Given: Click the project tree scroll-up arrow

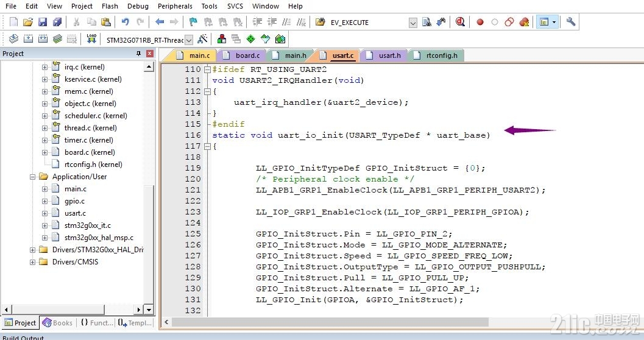Looking at the screenshot, I should click(149, 67).
